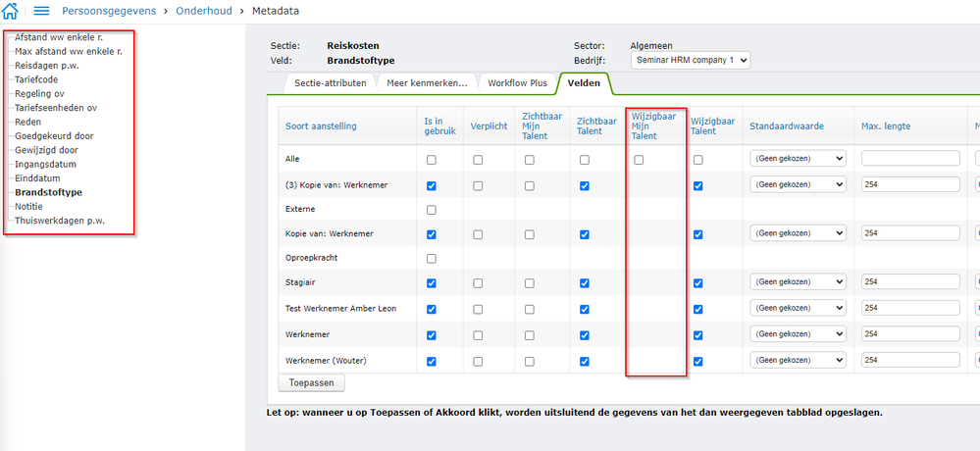
Task: Switch to the Sectie-attributen tab
Action: tap(330, 83)
